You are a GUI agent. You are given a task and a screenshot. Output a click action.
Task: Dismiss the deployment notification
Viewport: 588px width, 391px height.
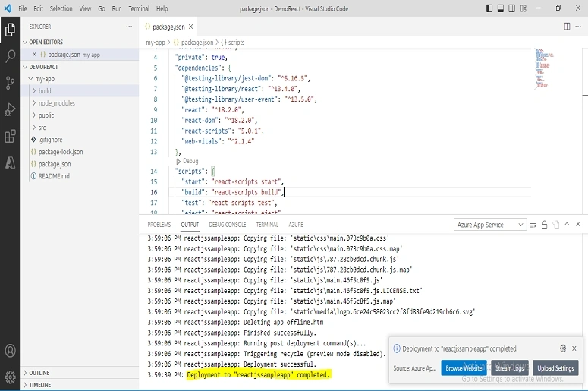pos(574,348)
